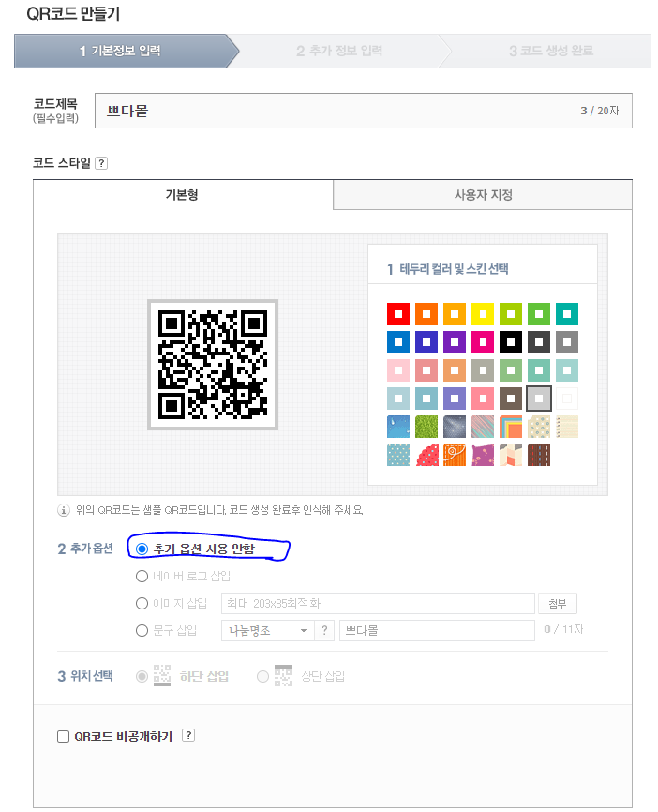Switch to the 기본형 tab
The width and height of the screenshot is (658, 812).
(184, 195)
